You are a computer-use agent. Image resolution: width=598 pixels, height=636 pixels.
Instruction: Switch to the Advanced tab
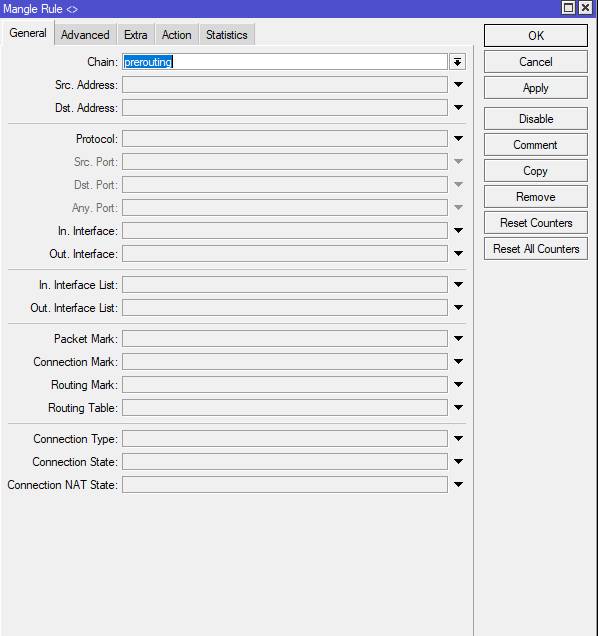85,35
